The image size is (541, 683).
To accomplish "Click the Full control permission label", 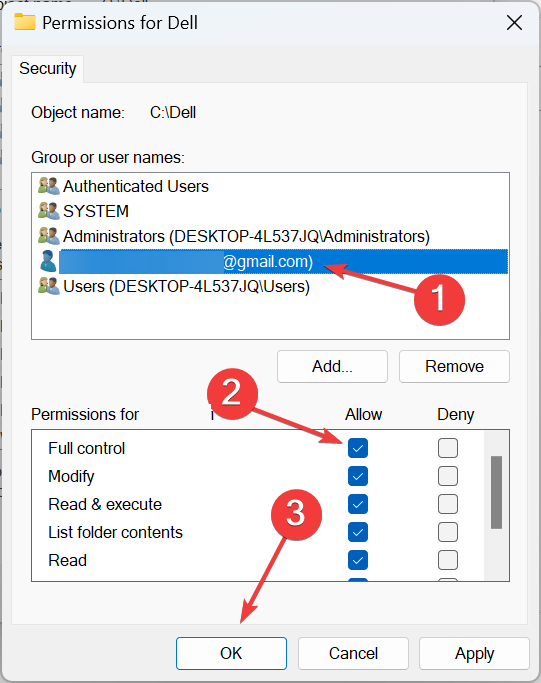I will click(x=87, y=448).
